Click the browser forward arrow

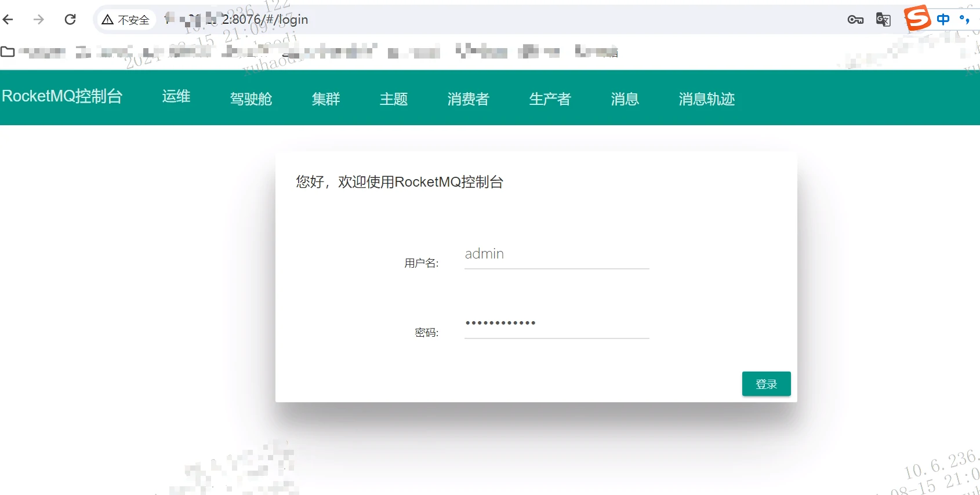pyautogui.click(x=39, y=20)
